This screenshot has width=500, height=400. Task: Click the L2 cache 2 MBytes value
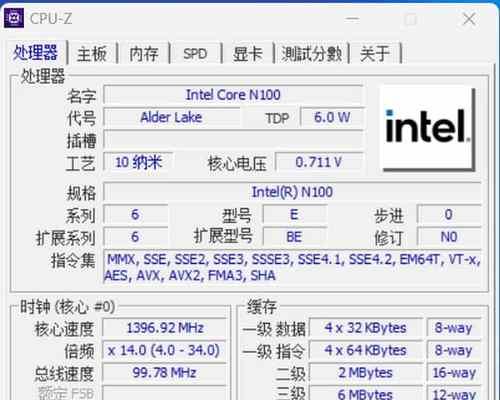(x=366, y=373)
